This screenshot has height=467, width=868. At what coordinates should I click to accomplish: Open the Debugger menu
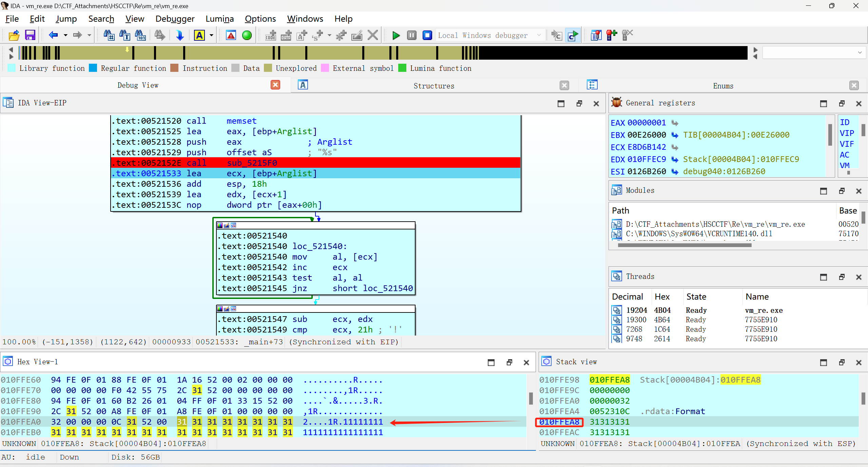175,19
